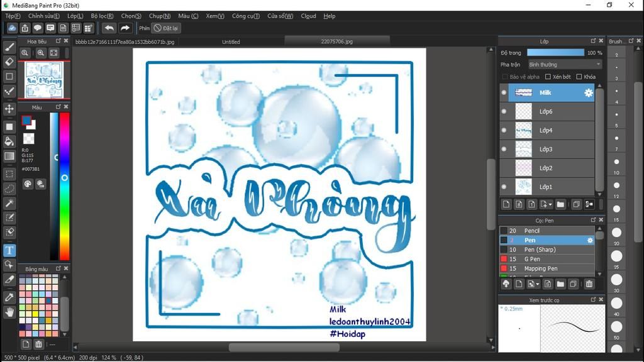
Task: Open the Cloud menu
Action: click(x=308, y=16)
